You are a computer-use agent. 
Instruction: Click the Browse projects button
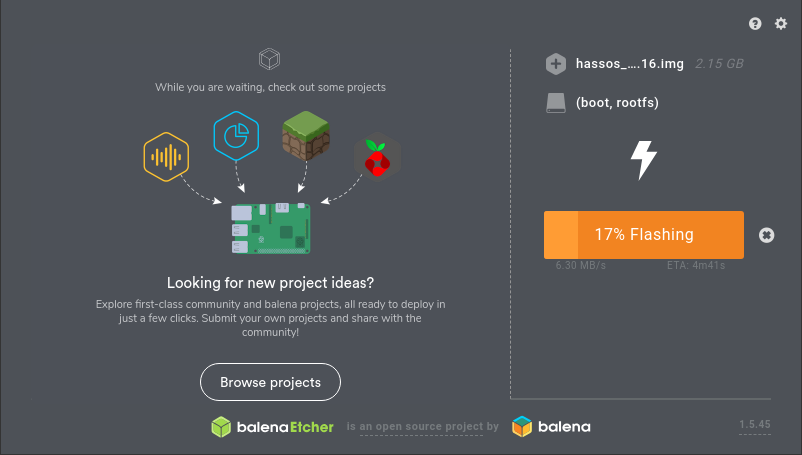pyautogui.click(x=270, y=382)
